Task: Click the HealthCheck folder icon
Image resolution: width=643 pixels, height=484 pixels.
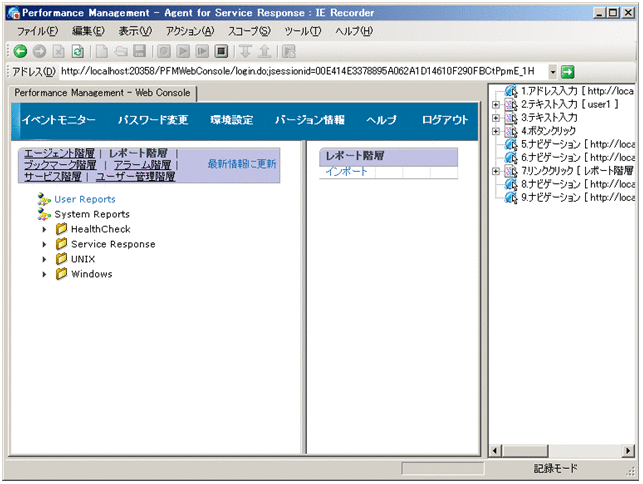Action: click(x=62, y=228)
